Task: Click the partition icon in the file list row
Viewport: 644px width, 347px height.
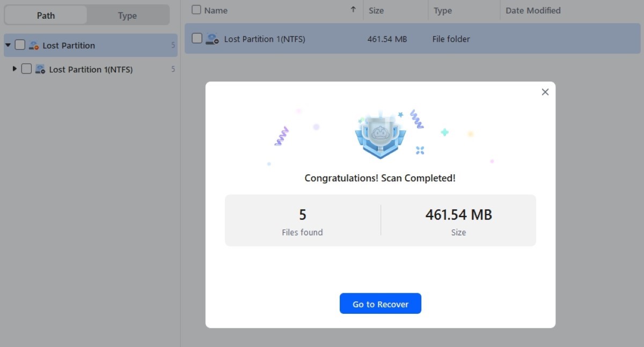Action: point(213,39)
